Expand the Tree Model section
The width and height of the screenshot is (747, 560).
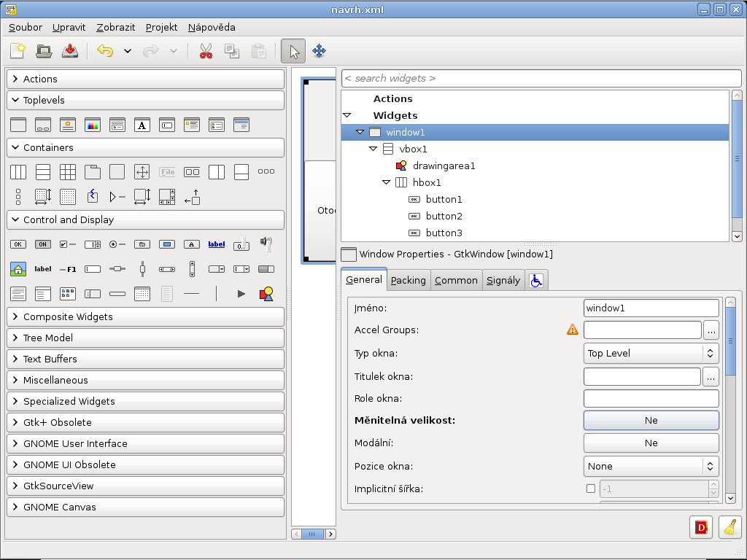point(145,338)
